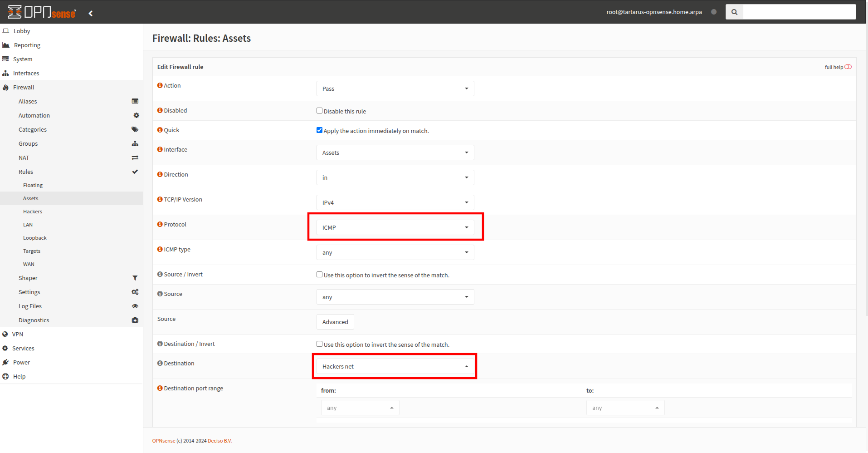Open the VPN menu in sidebar
Screen dimensions: 868x453
18,334
